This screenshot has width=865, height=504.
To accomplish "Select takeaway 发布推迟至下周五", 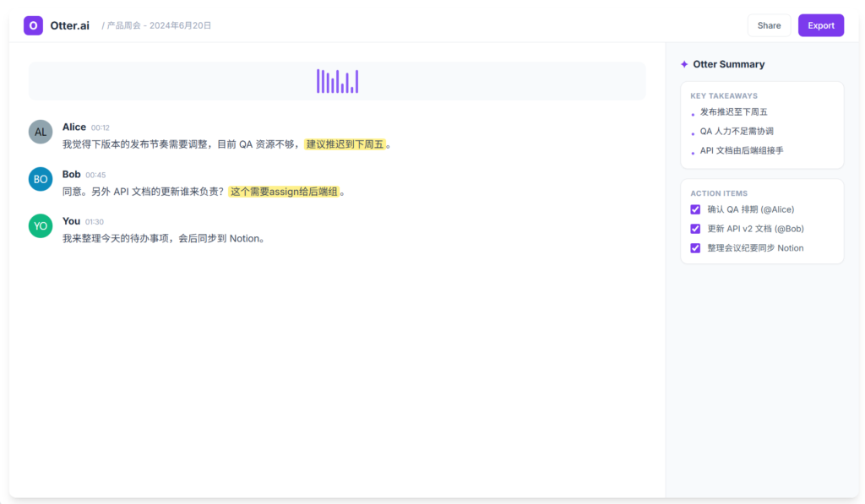I will pyautogui.click(x=734, y=112).
